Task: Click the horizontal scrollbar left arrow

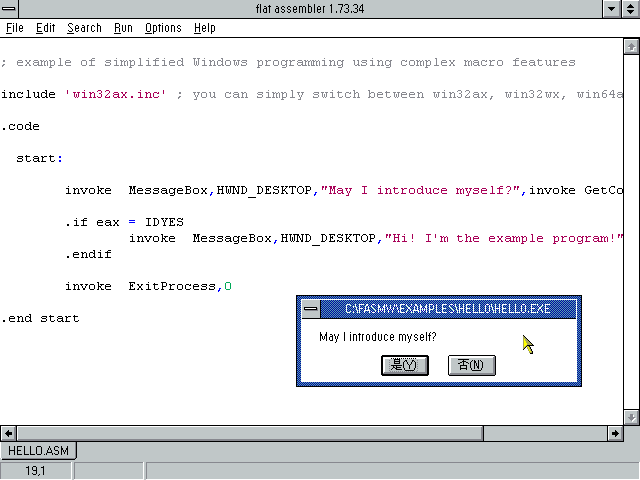Action: point(9,433)
